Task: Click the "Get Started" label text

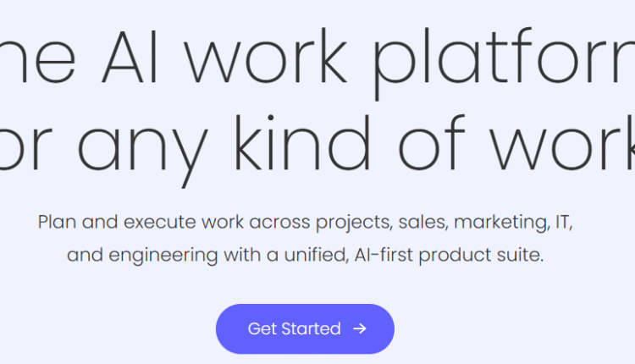Action: [295, 328]
